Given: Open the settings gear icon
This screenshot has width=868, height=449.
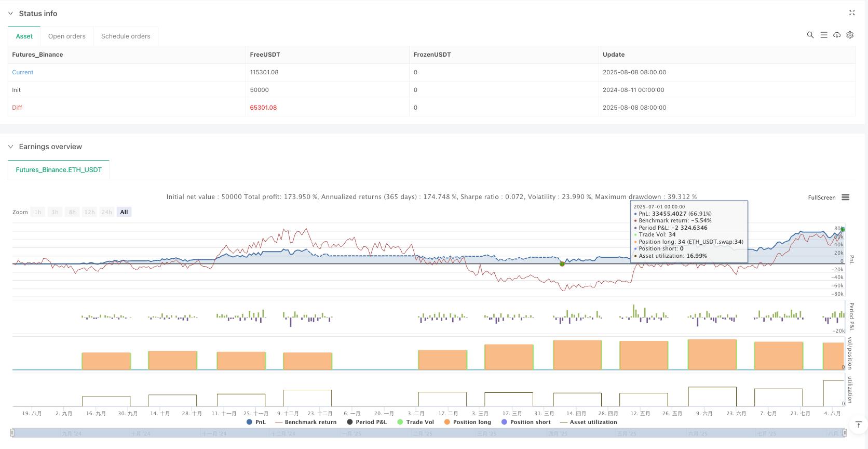Looking at the screenshot, I should 850,35.
